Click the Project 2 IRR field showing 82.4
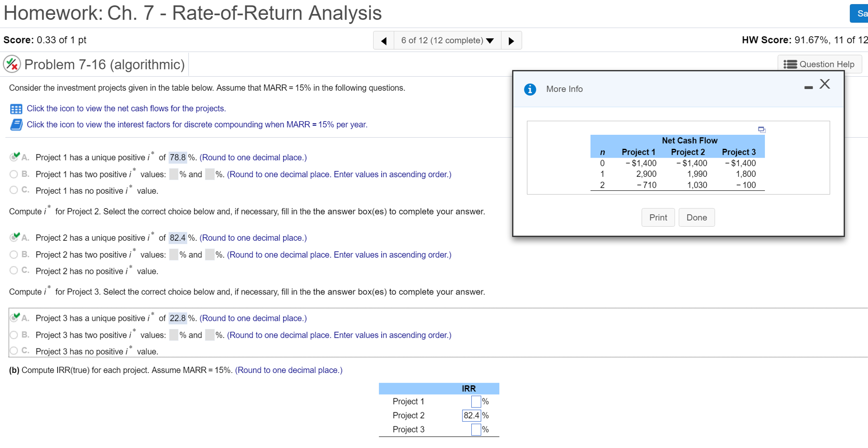Screen dimensions: 868x448 tap(471, 415)
